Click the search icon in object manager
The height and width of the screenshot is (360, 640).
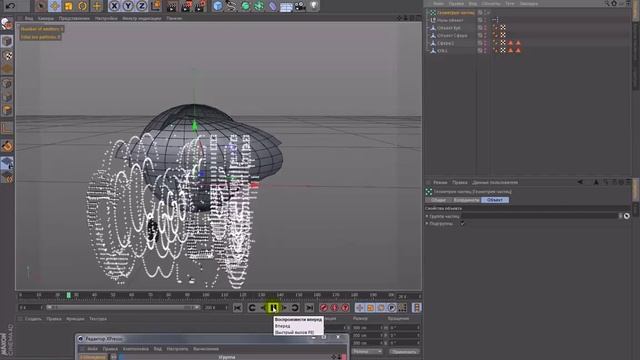[x=607, y=3]
